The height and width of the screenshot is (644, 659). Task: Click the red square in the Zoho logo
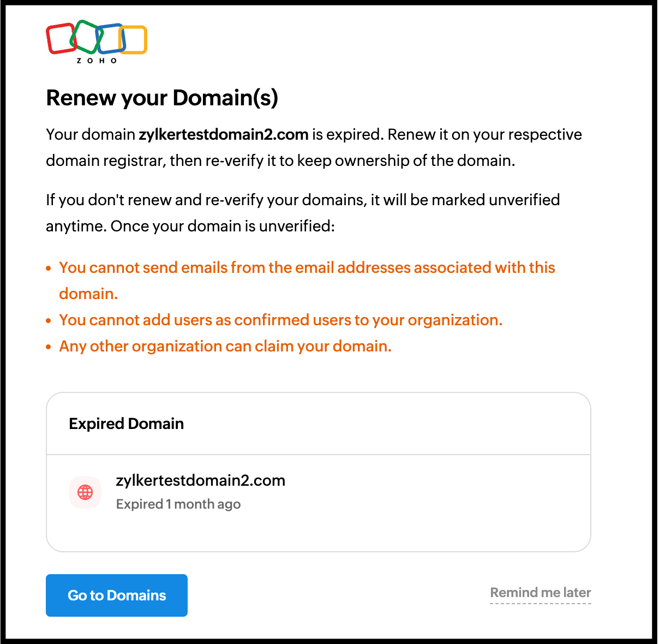point(60,39)
